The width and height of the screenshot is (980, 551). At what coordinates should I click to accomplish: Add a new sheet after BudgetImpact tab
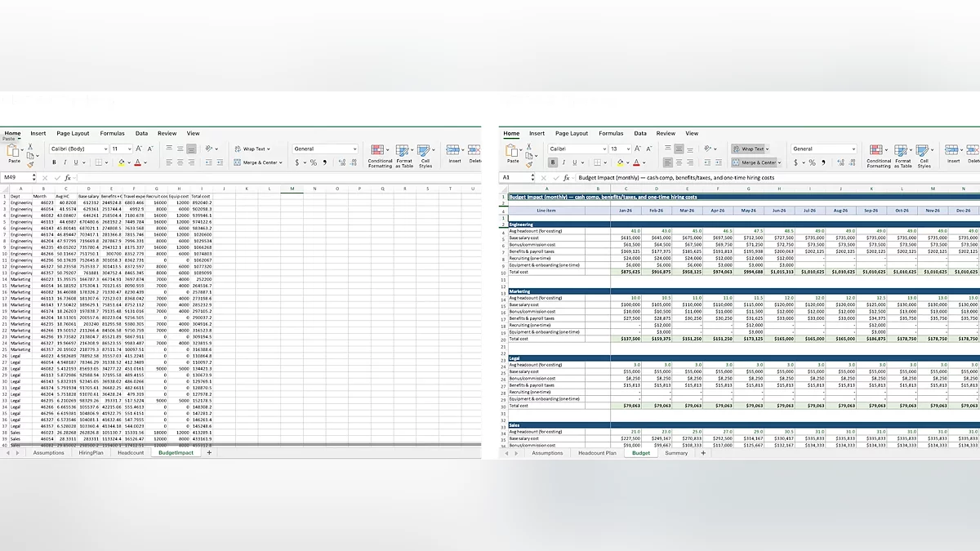(x=208, y=452)
